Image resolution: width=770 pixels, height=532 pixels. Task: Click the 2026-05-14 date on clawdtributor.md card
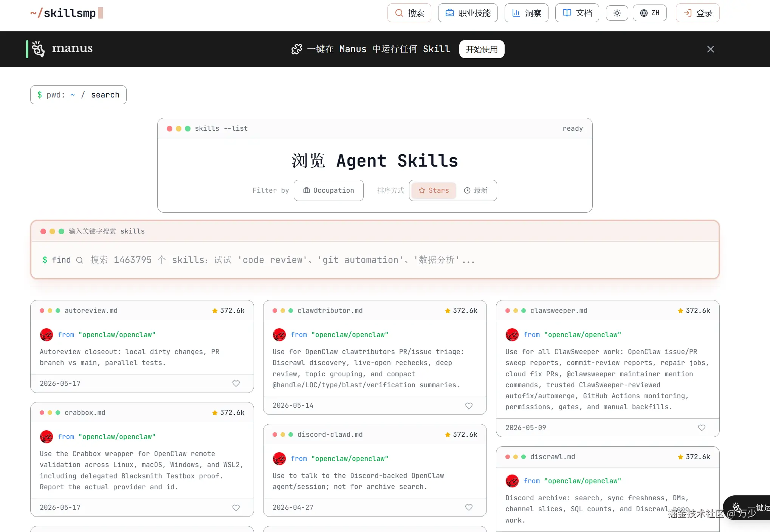[293, 405]
